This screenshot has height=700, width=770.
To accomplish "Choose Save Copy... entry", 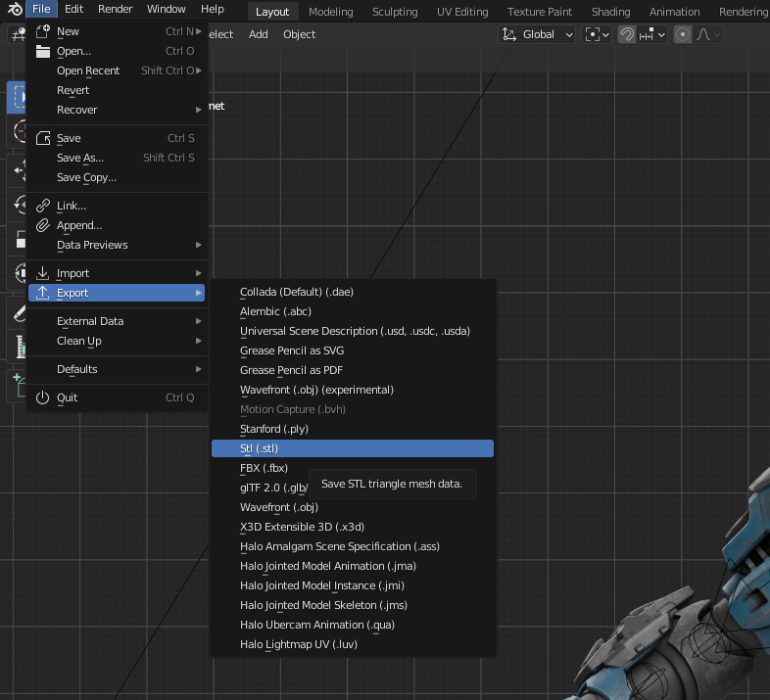I will click(117, 178).
